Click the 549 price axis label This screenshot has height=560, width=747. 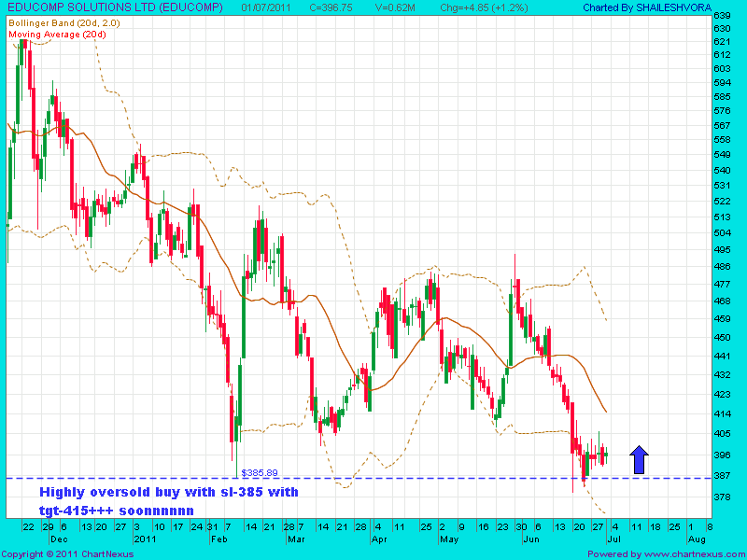722,155
